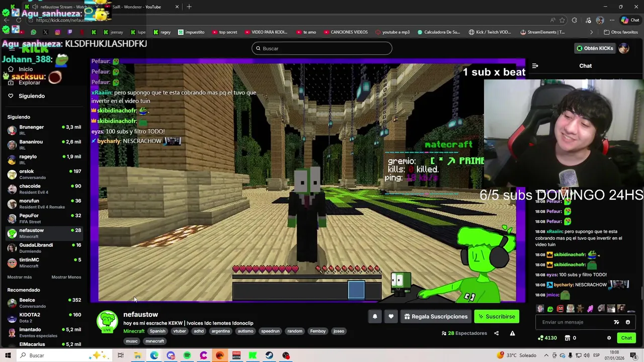Open the Instagram bookmark icon
Screen dimensions: 644x362
point(57,32)
